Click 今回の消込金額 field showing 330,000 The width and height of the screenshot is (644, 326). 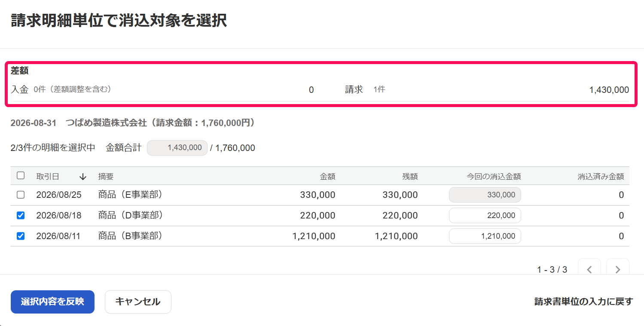point(485,195)
